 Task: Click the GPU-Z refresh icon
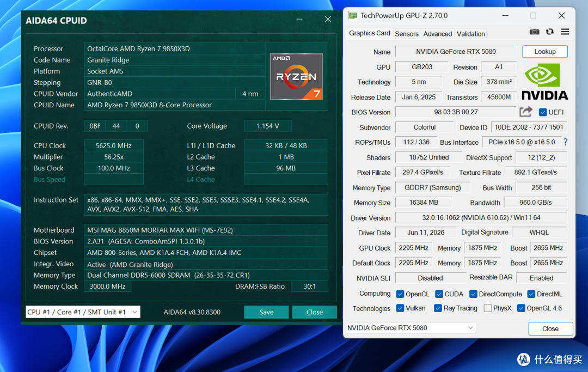tap(550, 32)
